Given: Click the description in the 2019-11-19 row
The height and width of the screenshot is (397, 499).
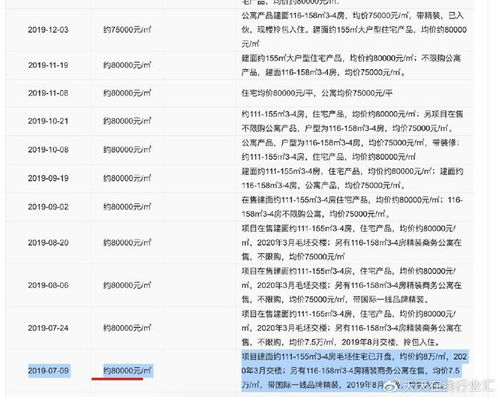Looking at the screenshot, I should 351,65.
